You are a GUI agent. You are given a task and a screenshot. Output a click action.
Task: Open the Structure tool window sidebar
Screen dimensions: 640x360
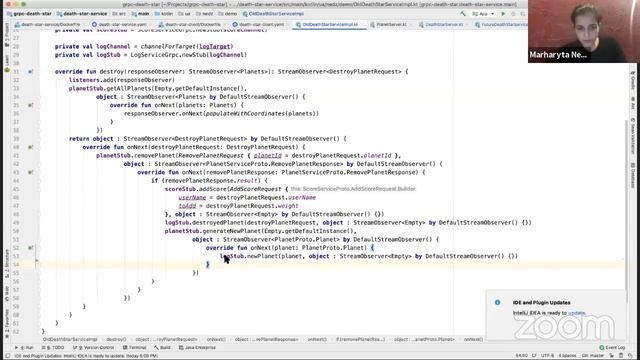[7, 264]
